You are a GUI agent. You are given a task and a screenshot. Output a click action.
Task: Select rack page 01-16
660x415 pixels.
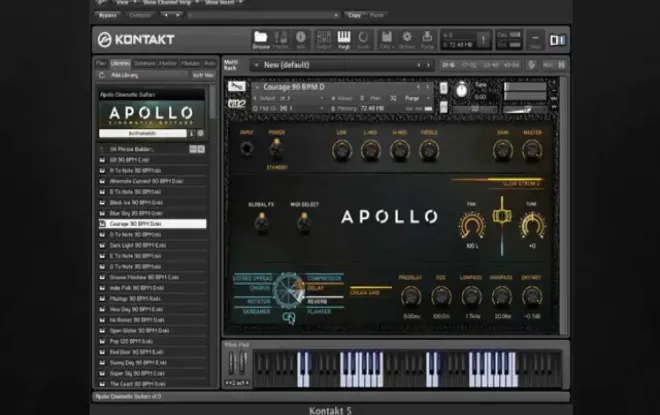[449, 65]
